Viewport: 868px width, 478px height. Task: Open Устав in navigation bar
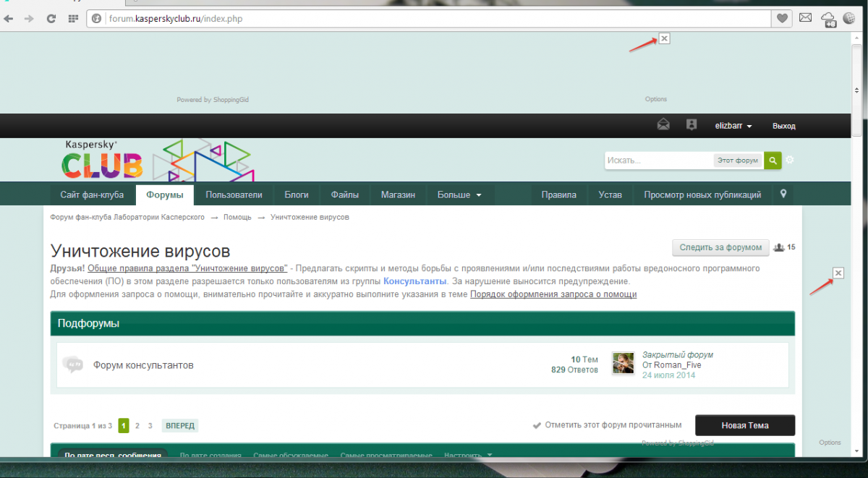(610, 195)
